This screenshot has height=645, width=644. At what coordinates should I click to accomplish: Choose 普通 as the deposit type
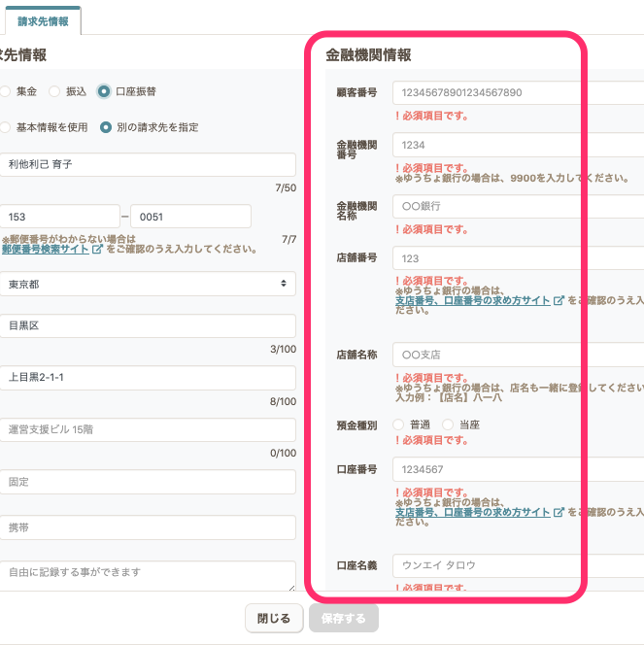398,424
